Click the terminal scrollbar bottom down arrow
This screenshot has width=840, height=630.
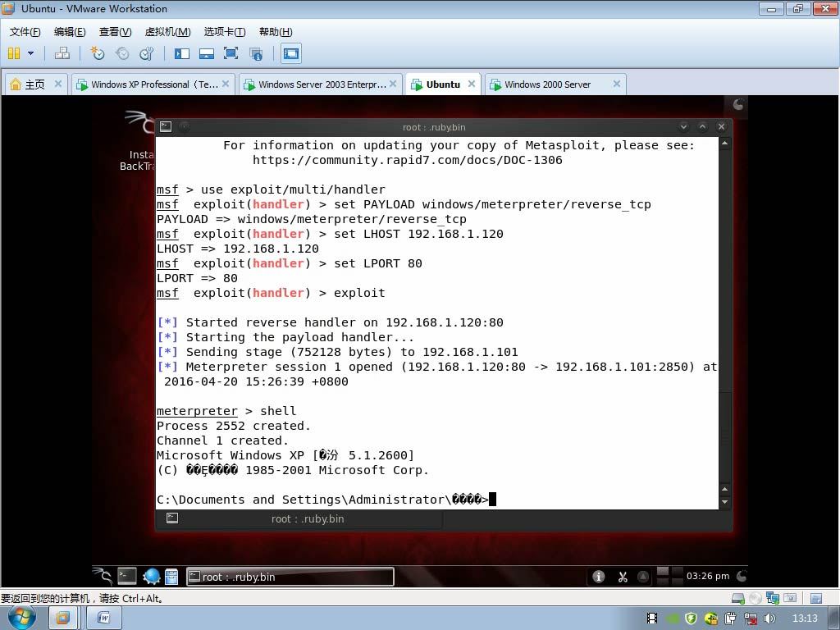click(x=725, y=502)
